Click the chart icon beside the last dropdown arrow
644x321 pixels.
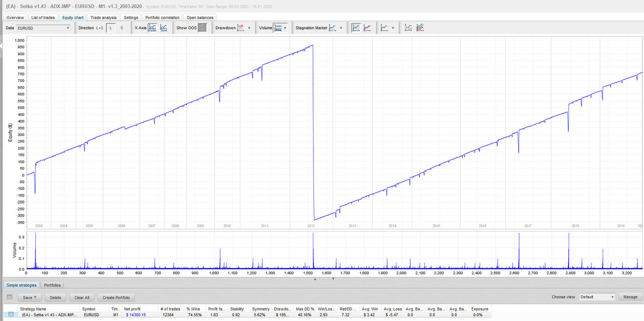coord(384,28)
